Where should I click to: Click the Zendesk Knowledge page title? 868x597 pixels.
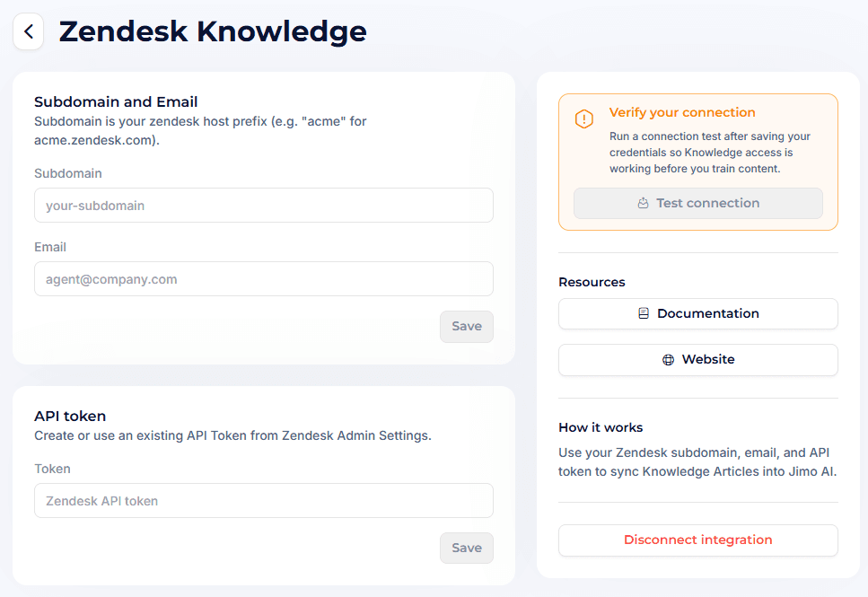[213, 31]
